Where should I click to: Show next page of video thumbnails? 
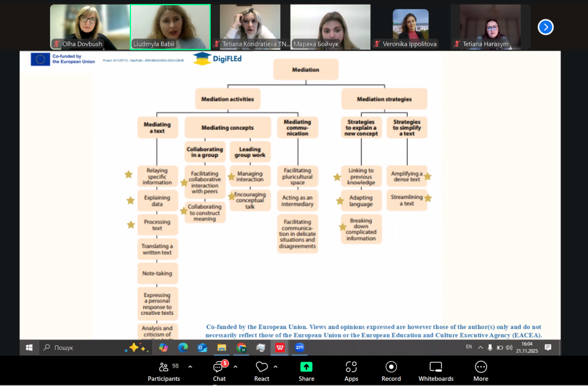(545, 27)
